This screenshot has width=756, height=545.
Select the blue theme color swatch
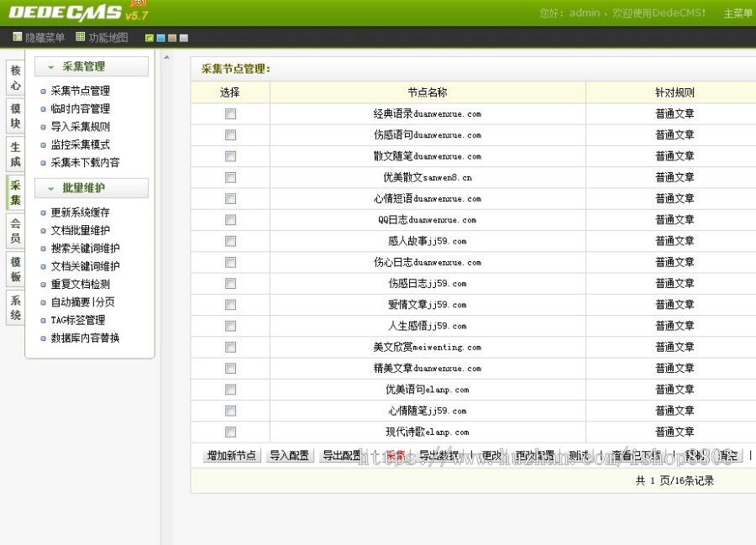(160, 37)
